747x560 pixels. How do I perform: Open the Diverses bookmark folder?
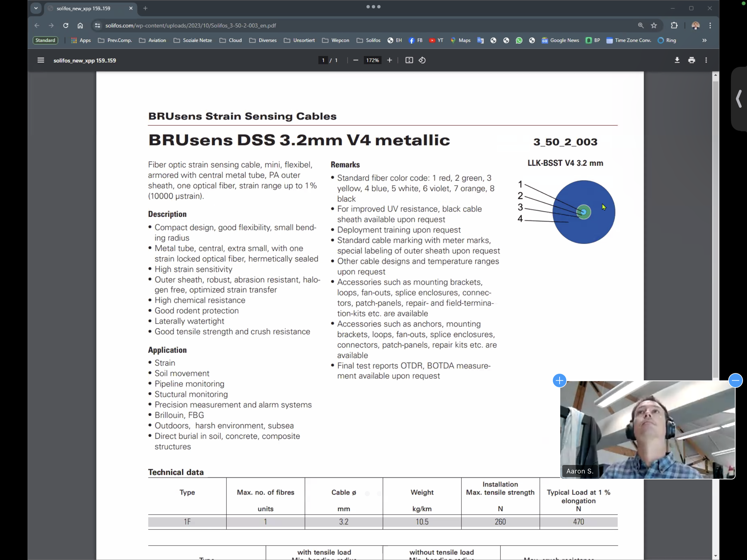263,41
